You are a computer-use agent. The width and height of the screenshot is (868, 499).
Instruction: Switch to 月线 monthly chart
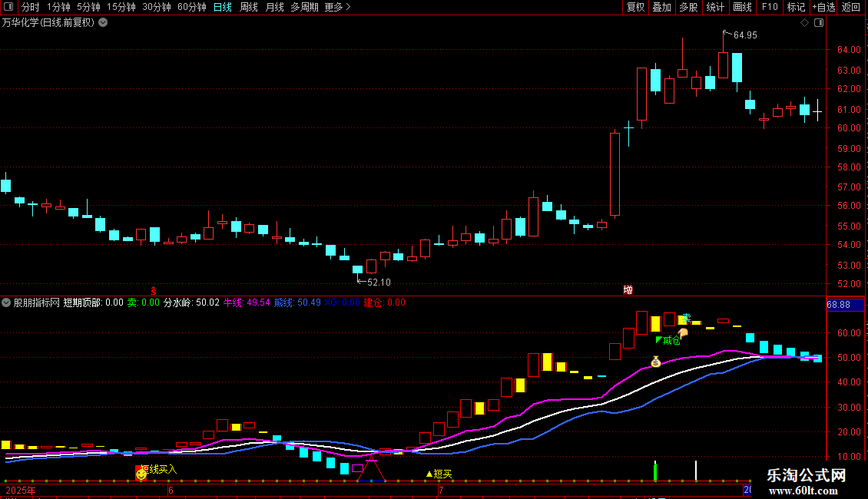pos(274,7)
